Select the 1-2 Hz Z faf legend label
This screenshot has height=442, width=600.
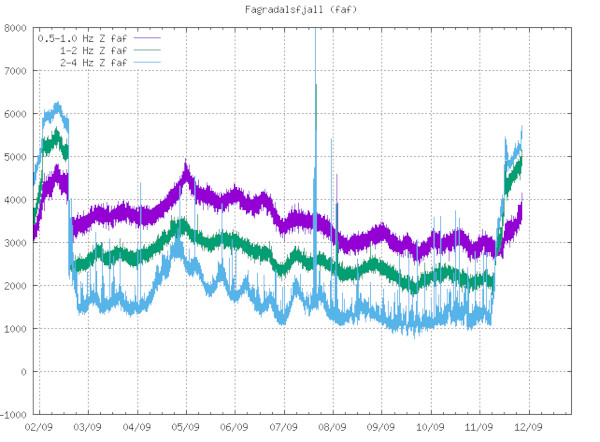(93, 50)
